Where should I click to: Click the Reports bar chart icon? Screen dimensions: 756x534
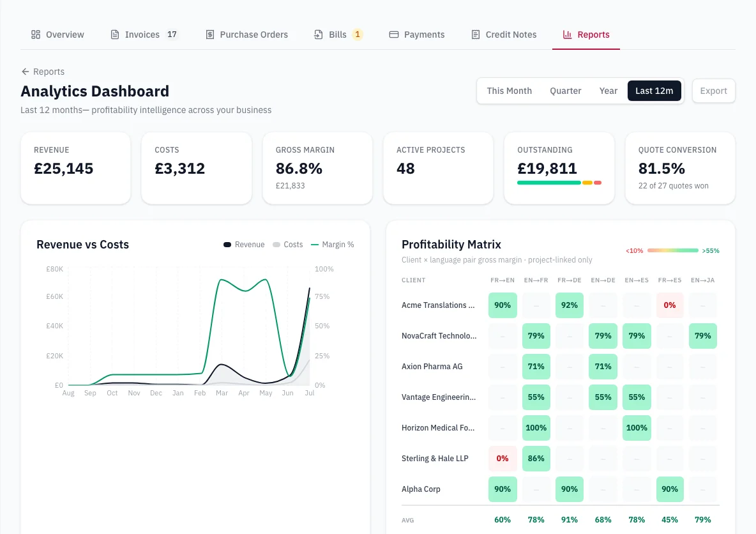[568, 34]
